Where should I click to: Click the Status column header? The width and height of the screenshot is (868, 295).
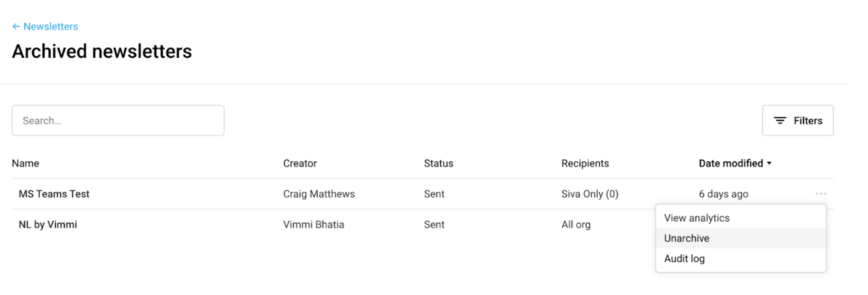pos(438,164)
